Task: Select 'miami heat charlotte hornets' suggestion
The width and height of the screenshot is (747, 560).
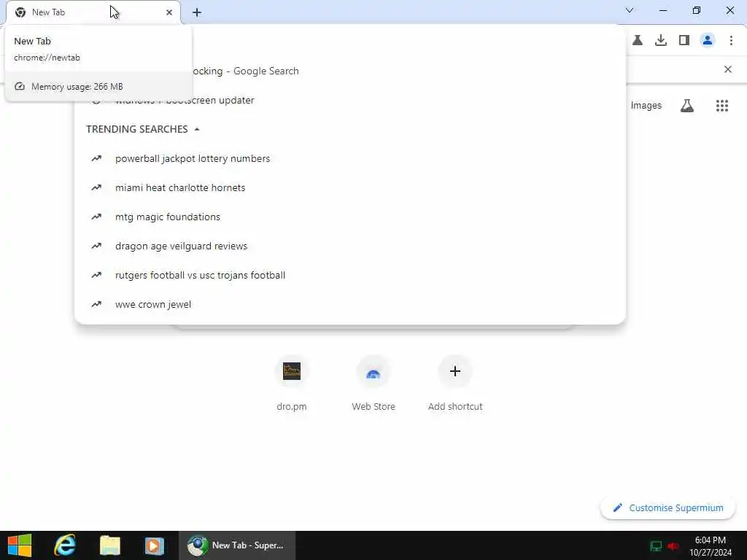Action: (x=350, y=187)
